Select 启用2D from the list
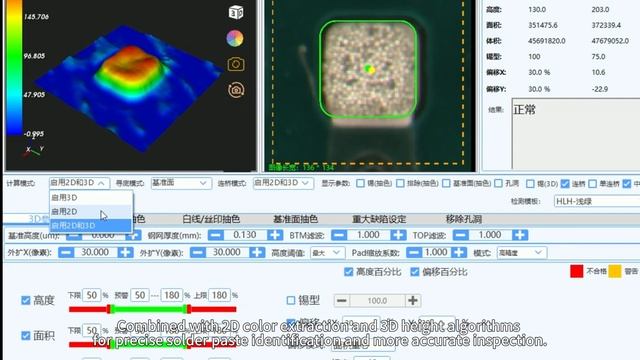 tap(91, 211)
